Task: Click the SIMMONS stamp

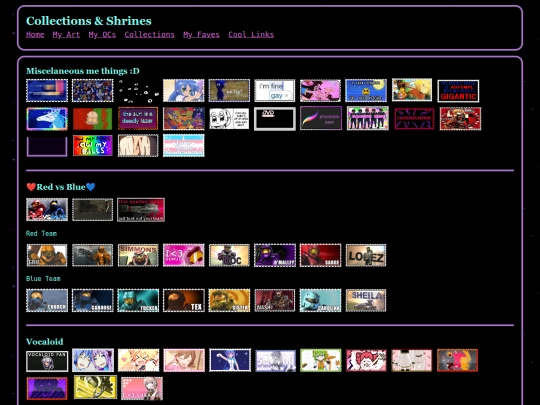Action: click(x=138, y=255)
